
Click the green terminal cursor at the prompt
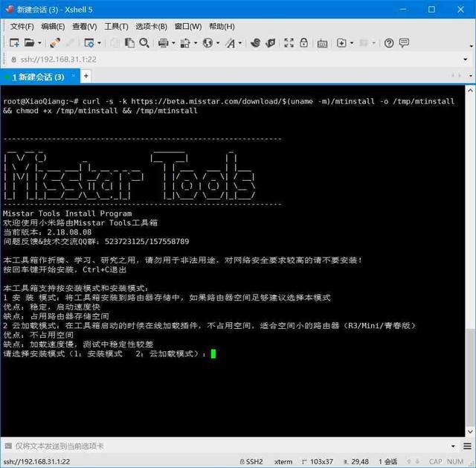click(213, 354)
